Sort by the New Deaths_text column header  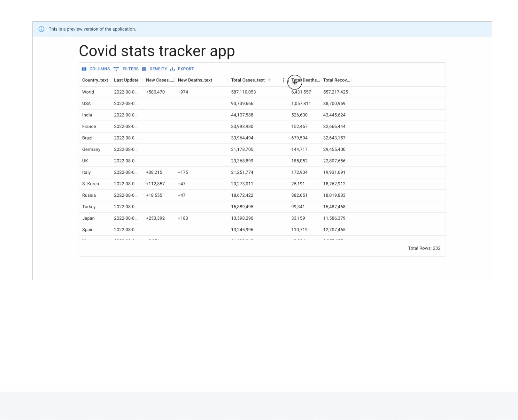point(195,80)
